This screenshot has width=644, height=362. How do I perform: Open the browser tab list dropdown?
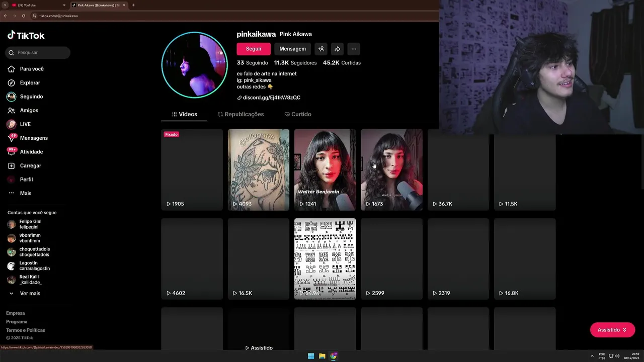point(5,5)
